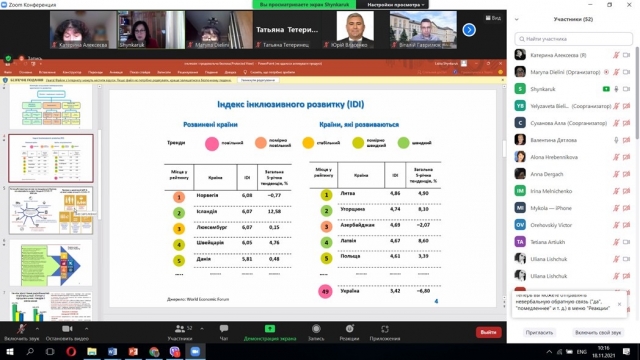Open Windows taskbar search icon
The image size is (640, 360).
tap(30, 351)
